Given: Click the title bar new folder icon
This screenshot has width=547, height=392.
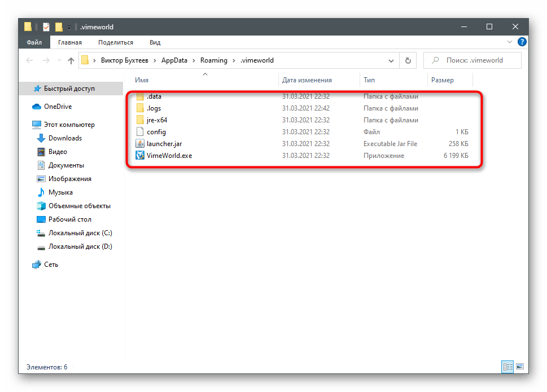Looking at the screenshot, I should tap(59, 27).
